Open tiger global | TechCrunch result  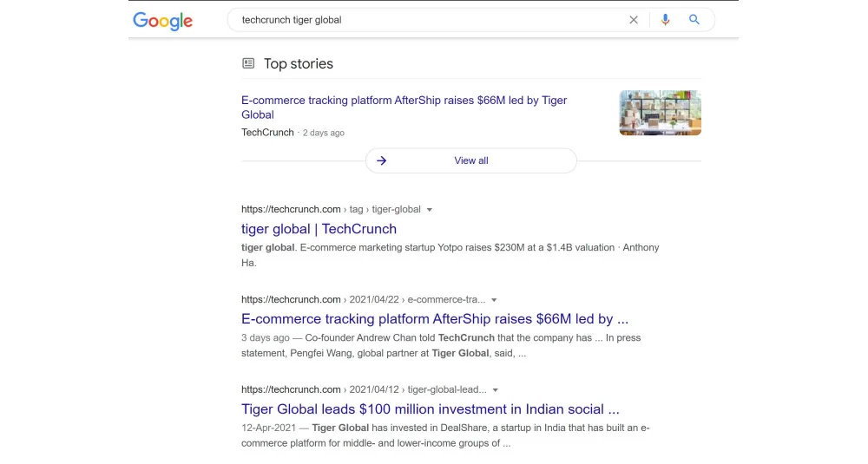(x=319, y=229)
